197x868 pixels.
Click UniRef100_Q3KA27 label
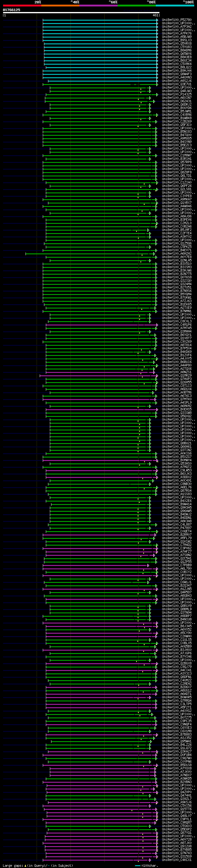[x=177, y=751]
